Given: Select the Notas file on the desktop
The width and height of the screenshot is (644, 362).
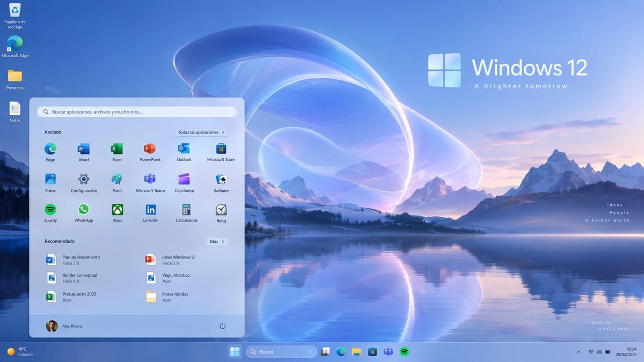Looking at the screenshot, I should [x=15, y=112].
